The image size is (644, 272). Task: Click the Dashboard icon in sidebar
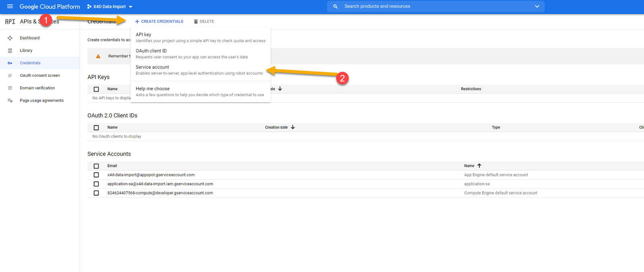10,38
